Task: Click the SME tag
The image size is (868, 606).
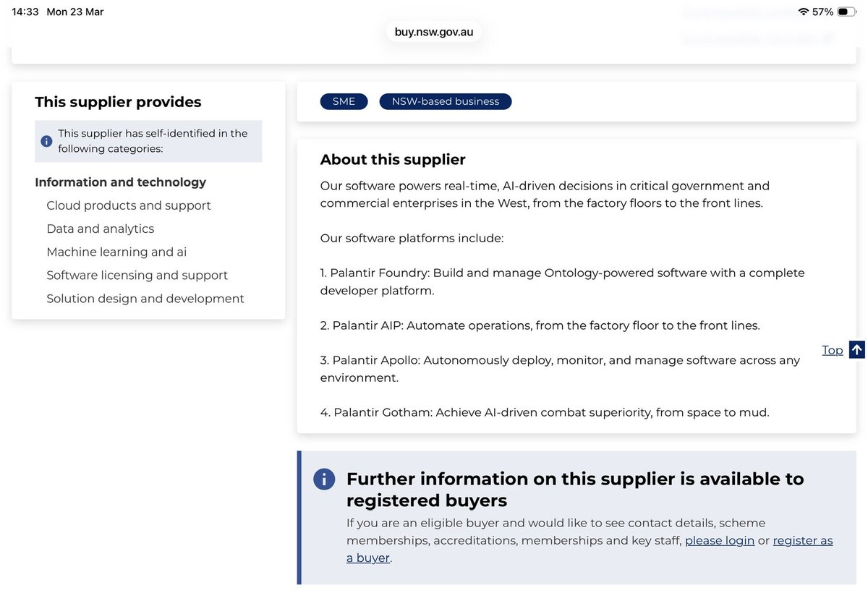Action: pos(344,101)
